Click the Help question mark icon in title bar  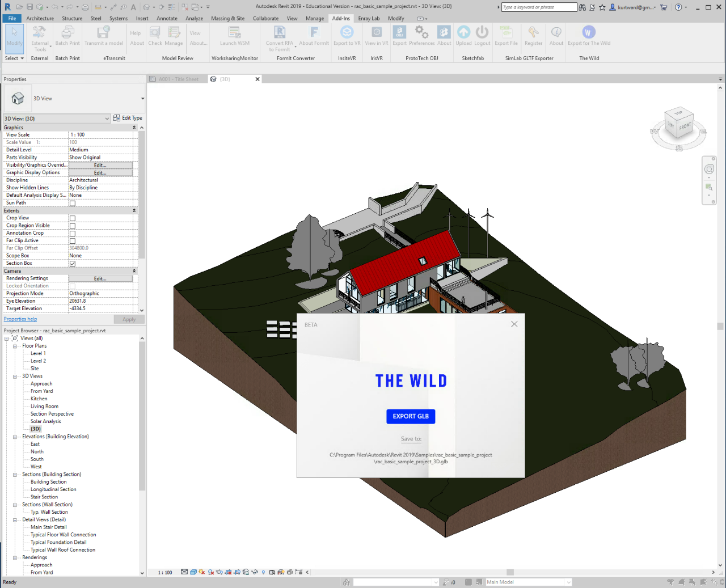[679, 7]
